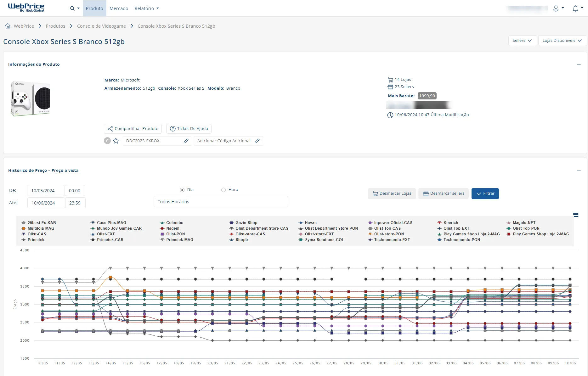Click the 14 Lojas cart icon
This screenshot has width=588, height=376.
390,80
